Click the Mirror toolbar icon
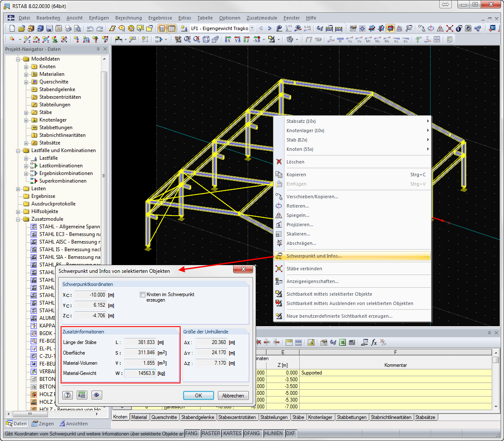Screen dimensions: 504x441 (x=440, y=28)
